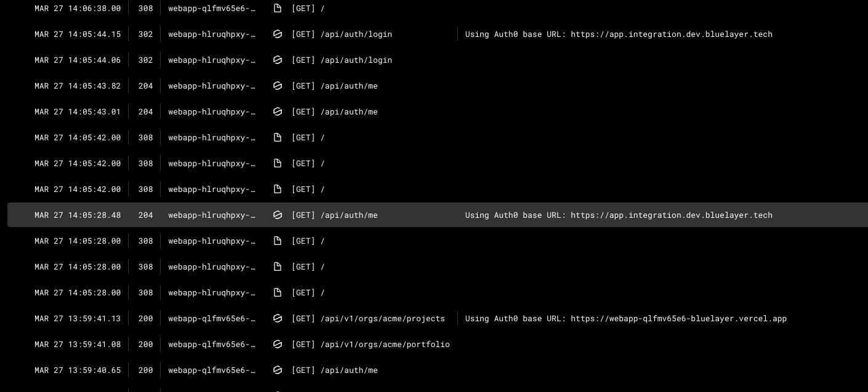Click status code 302 in the 14:05:44.06 row
This screenshot has width=868, height=392.
coord(145,60)
